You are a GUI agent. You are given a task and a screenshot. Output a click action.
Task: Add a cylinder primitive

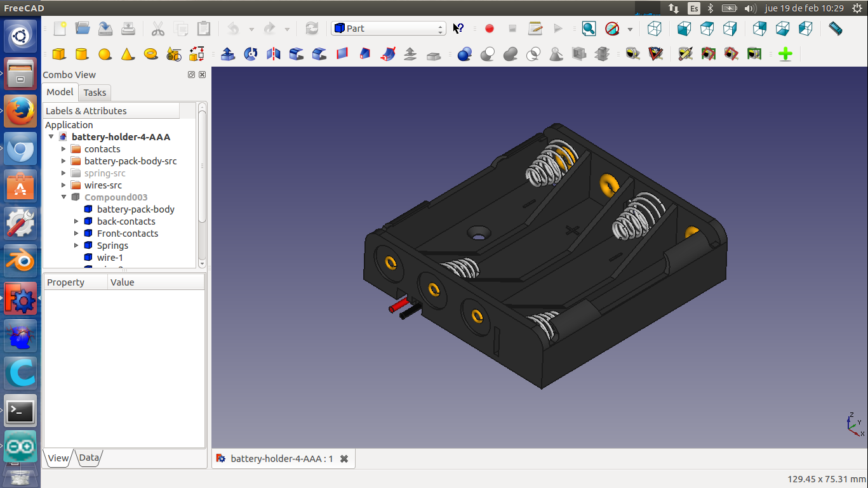82,54
